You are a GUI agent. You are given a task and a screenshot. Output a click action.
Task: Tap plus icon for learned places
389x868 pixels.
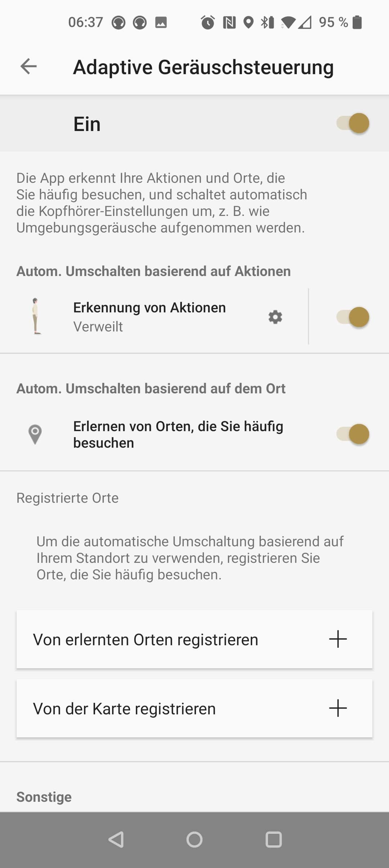pos(337,639)
